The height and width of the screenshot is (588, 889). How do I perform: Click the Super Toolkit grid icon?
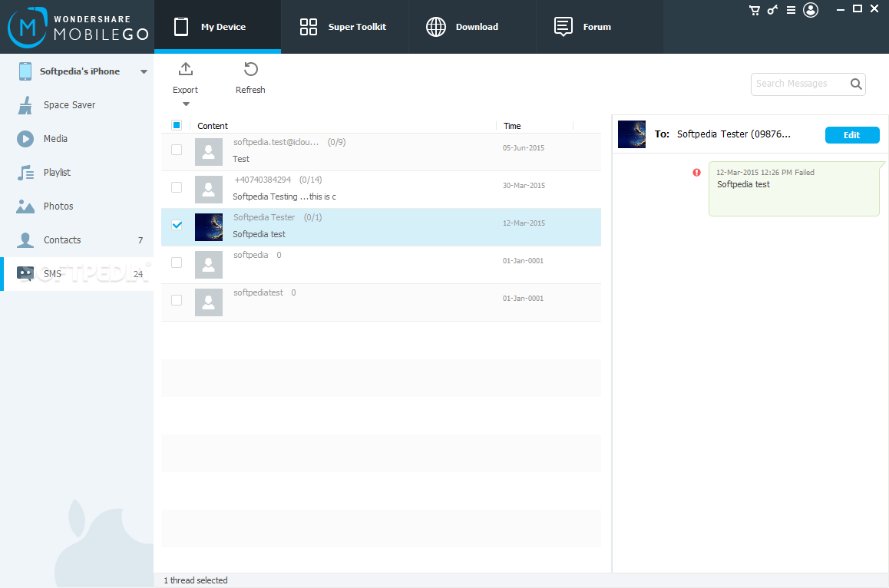(309, 27)
